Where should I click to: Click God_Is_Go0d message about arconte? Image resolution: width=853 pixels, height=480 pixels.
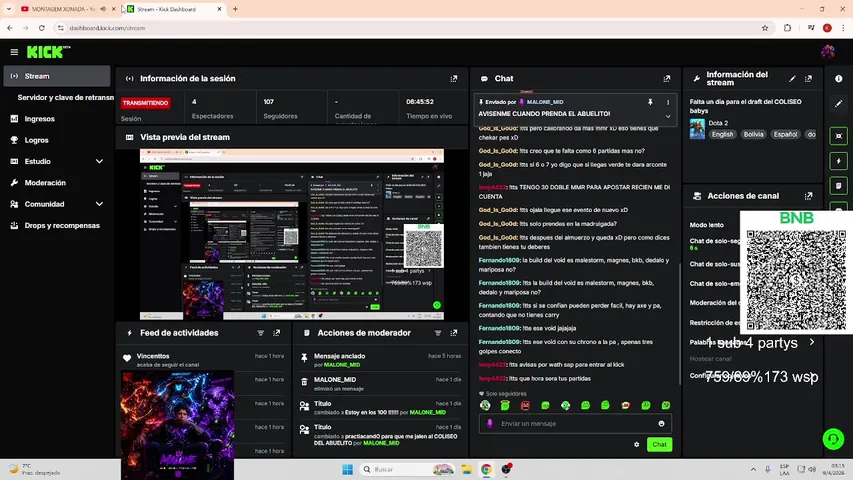coord(573,169)
